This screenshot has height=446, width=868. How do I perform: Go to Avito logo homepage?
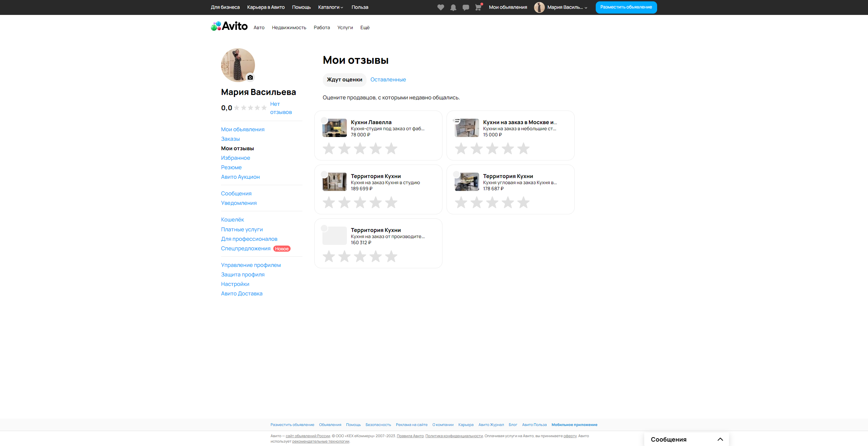pos(229,26)
